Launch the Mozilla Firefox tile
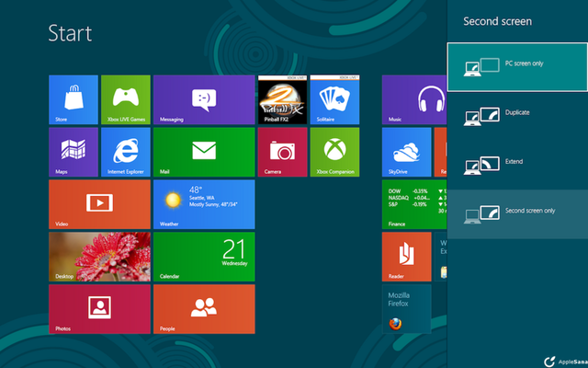This screenshot has height=368, width=588. pyautogui.click(x=406, y=309)
